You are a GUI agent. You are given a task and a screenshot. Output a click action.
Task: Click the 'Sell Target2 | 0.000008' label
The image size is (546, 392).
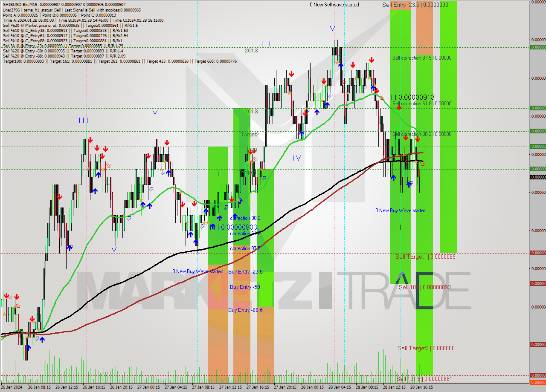(426, 348)
